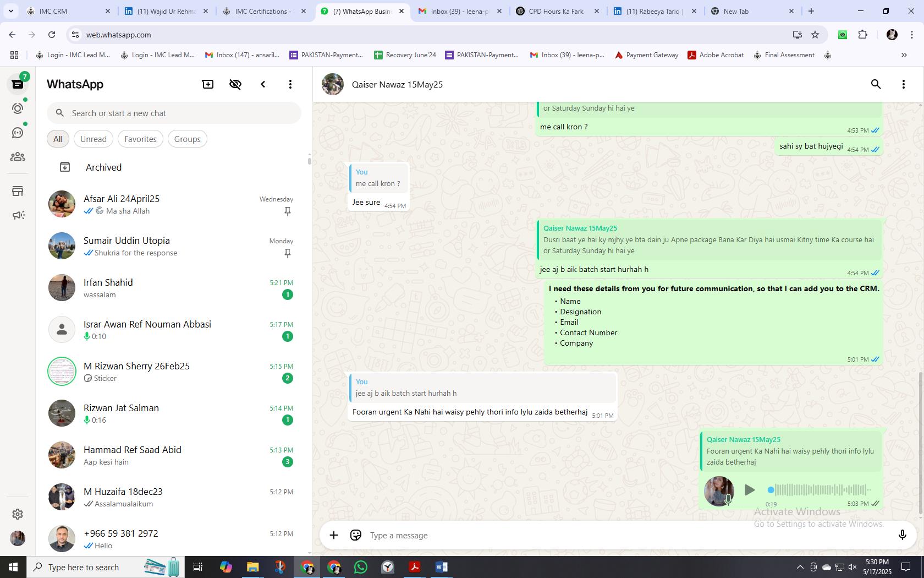Open Word from Windows taskbar
Image resolution: width=924 pixels, height=578 pixels.
(x=441, y=567)
